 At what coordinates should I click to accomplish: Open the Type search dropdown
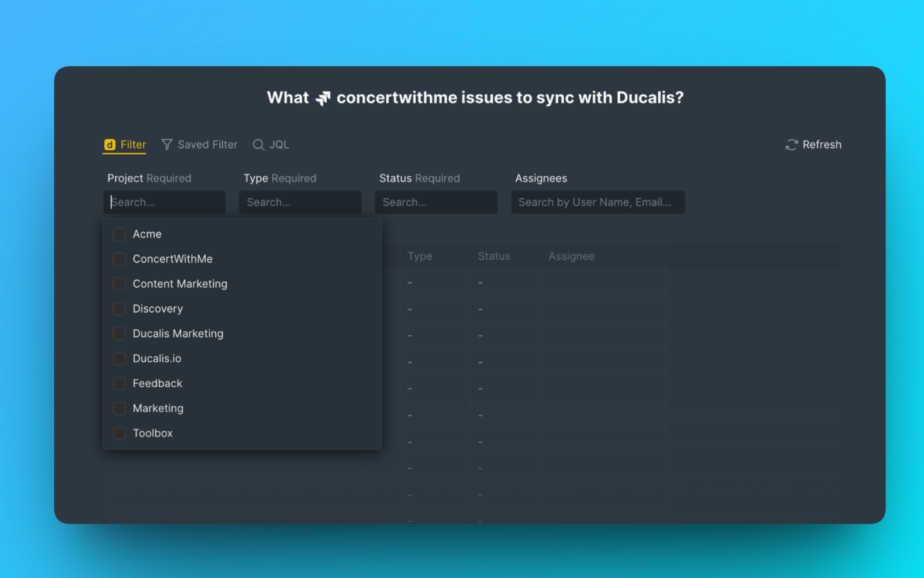tap(300, 202)
